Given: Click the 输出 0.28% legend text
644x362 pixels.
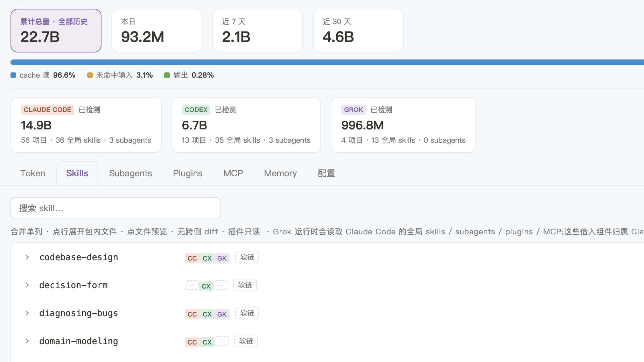Looking at the screenshot, I should pos(194,75).
